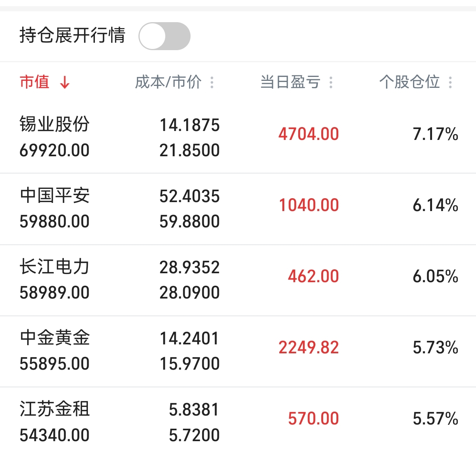Open the three-dot menu next to 当日盈亏
Viewport: 476px width, 454px height.
(x=331, y=82)
